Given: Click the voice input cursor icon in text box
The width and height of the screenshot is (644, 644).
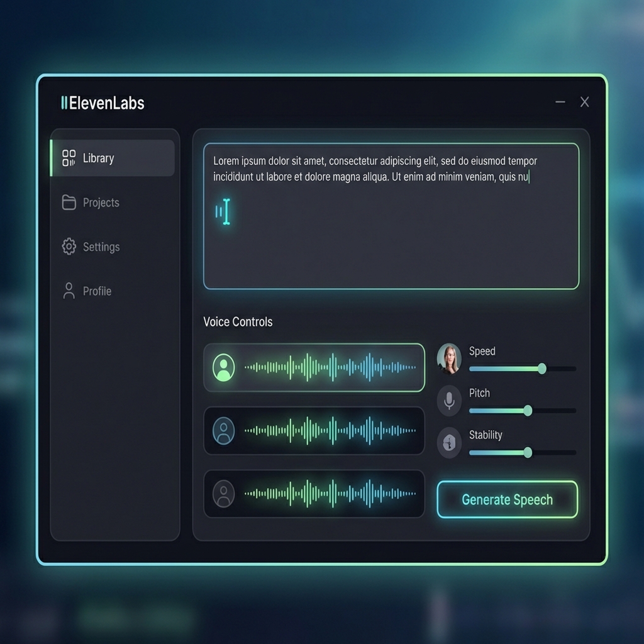Looking at the screenshot, I should click(223, 212).
